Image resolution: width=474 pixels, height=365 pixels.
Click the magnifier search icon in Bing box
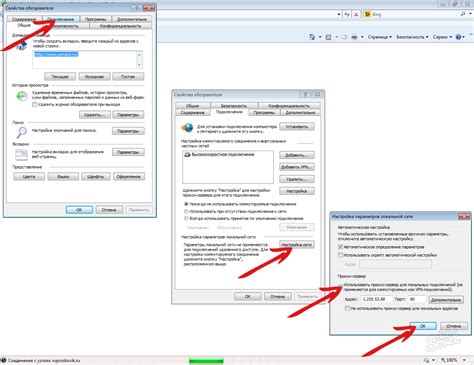tap(463, 14)
